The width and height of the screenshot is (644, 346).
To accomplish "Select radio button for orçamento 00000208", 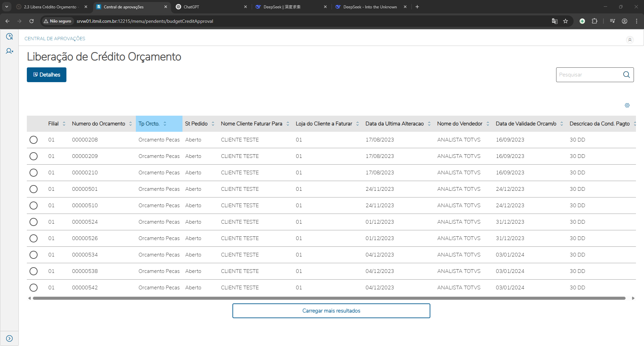I will coord(34,140).
